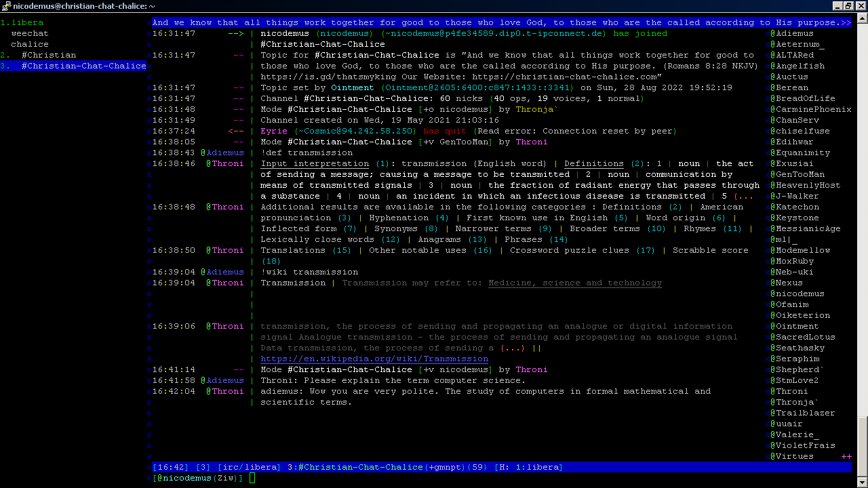Select nick VioletFrais in the nicklist
The image size is (868, 488).
click(805, 445)
